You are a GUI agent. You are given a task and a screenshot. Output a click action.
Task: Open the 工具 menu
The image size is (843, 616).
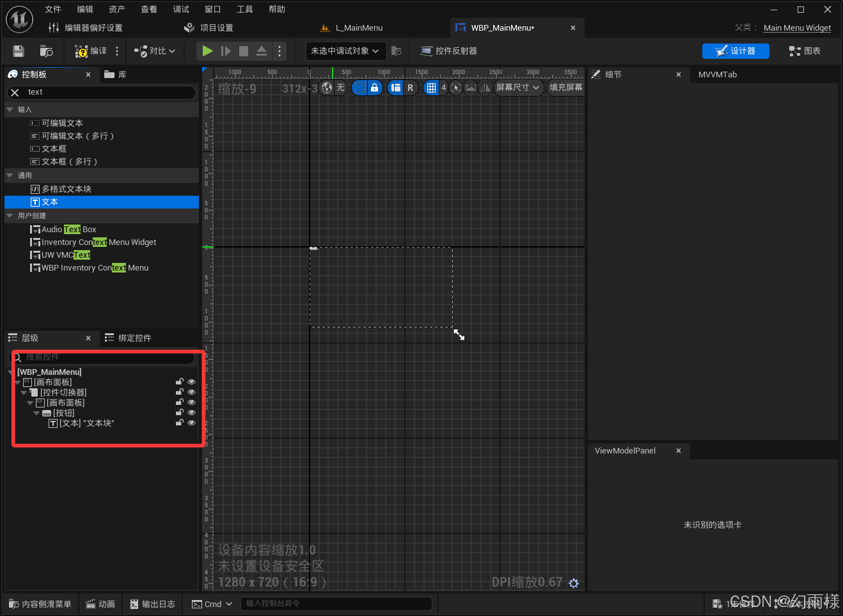[x=245, y=10]
